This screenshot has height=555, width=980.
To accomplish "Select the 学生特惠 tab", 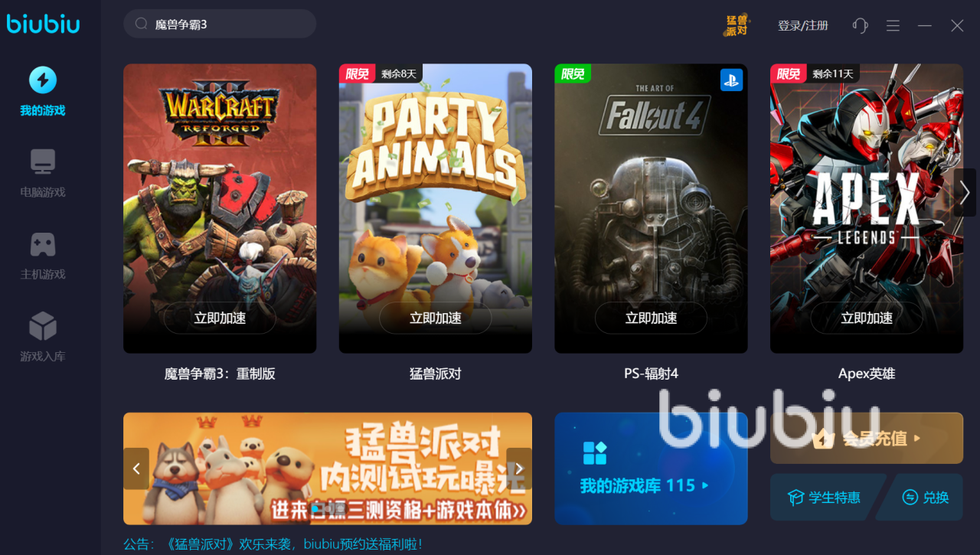I will point(825,498).
